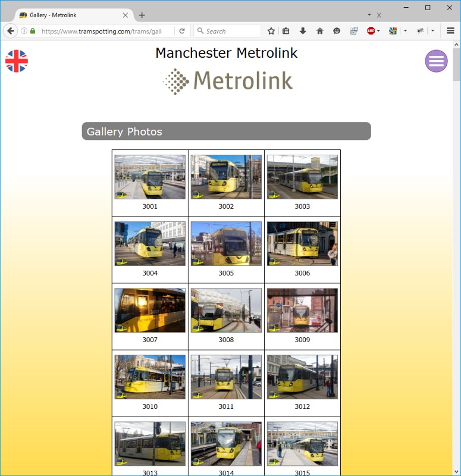The image size is (461, 476).
Task: Click the scrollbar down arrow
Action: [456, 472]
